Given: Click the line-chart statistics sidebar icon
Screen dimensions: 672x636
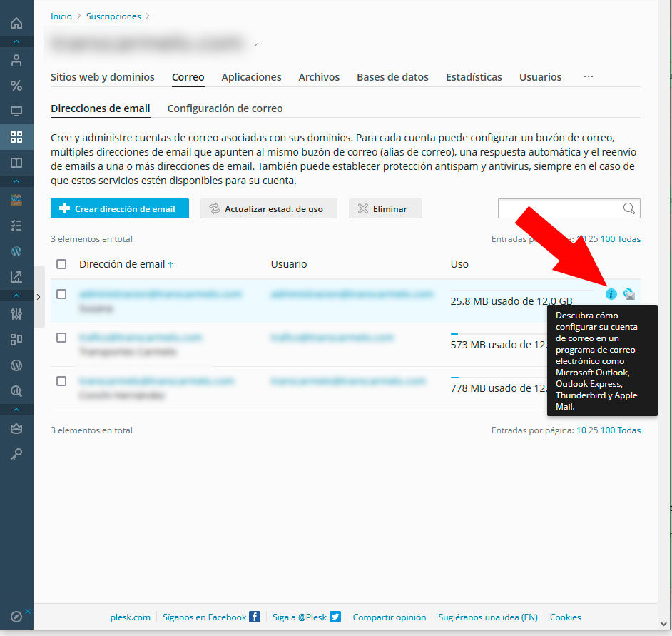Looking at the screenshot, I should pyautogui.click(x=16, y=277).
